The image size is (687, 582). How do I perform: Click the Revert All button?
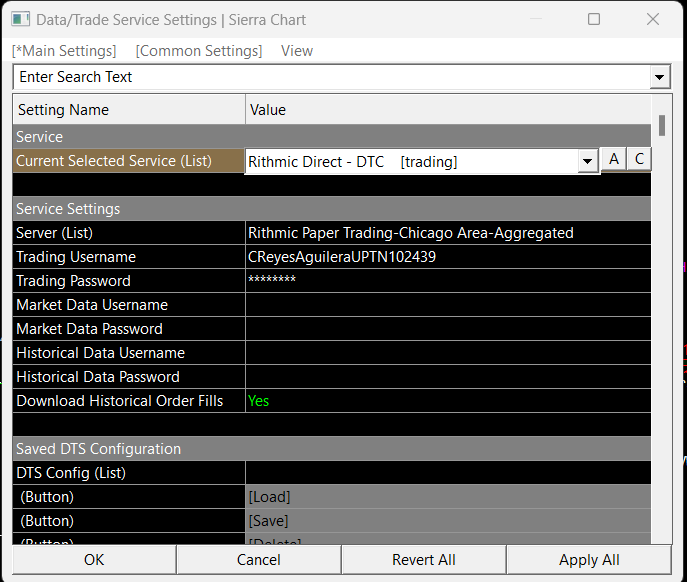pos(424,560)
